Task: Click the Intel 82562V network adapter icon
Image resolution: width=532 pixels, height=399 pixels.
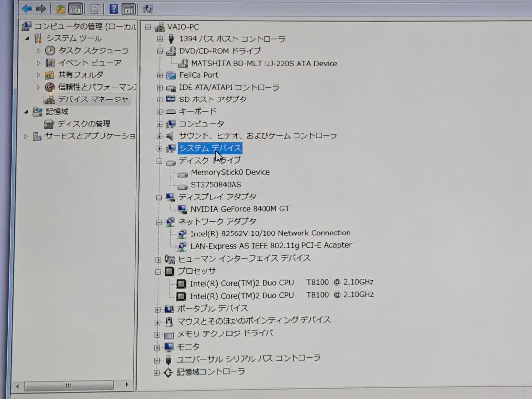Action: (182, 234)
